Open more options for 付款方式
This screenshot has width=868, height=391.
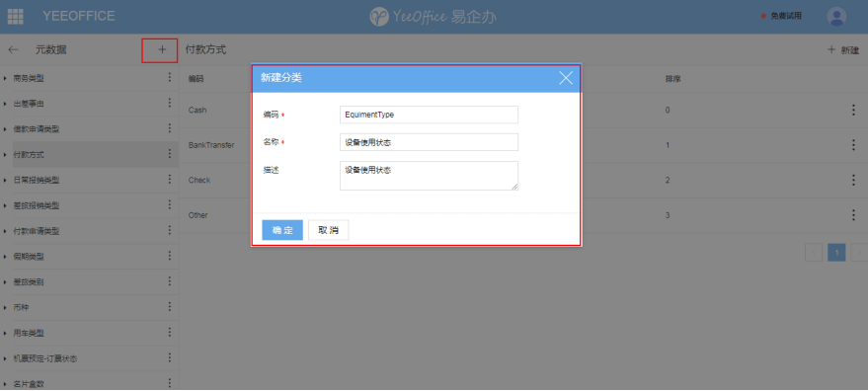coord(170,154)
